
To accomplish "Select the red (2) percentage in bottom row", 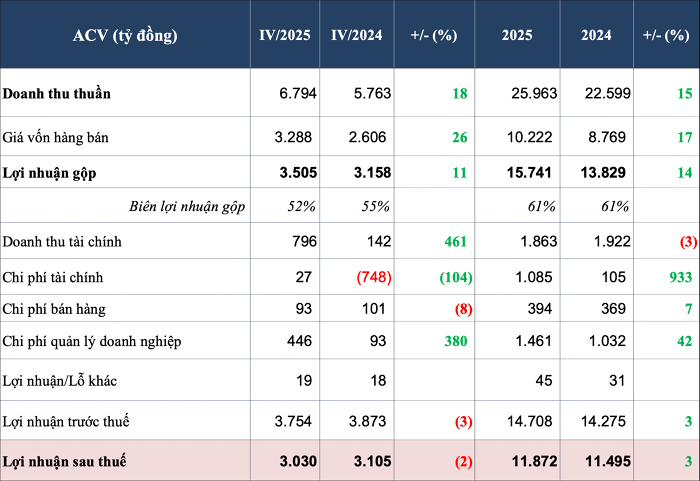I will [x=461, y=460].
